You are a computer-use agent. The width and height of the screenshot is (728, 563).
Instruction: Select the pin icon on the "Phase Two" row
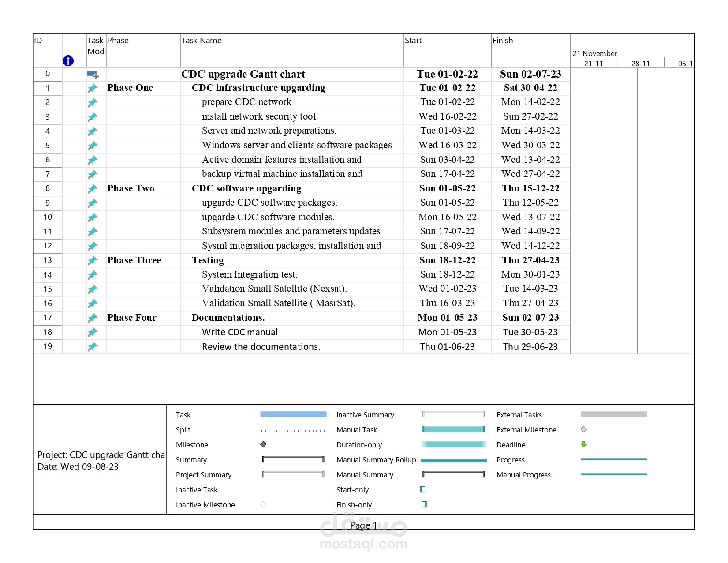click(93, 188)
